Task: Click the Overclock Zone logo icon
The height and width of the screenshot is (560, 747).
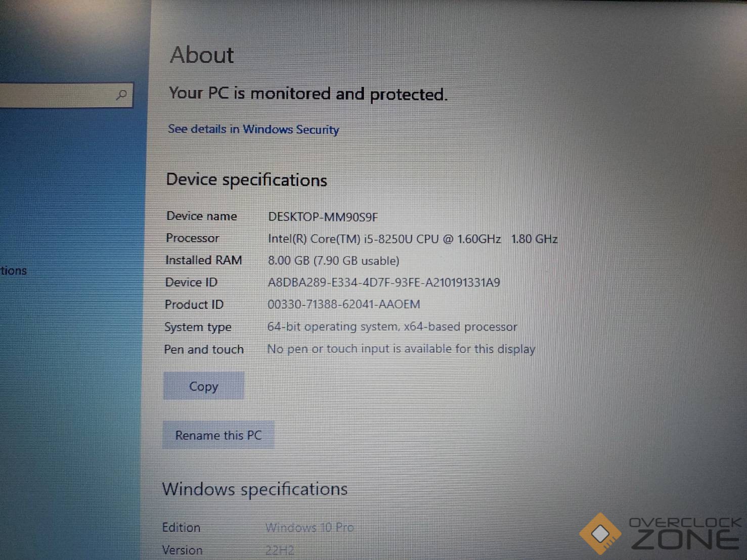Action: (600, 533)
